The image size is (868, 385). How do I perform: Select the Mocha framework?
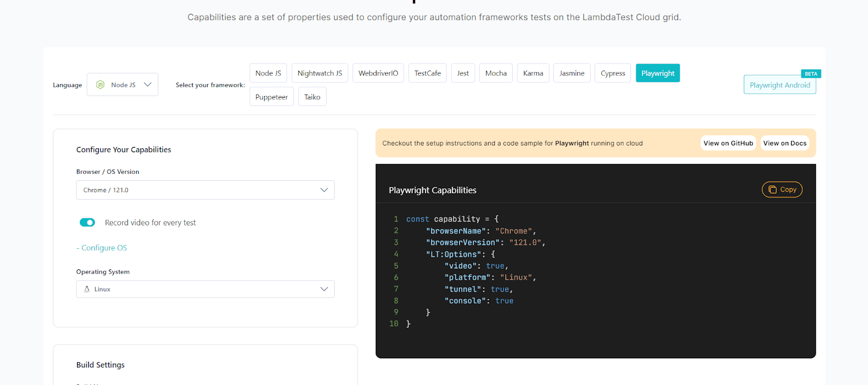[496, 73]
